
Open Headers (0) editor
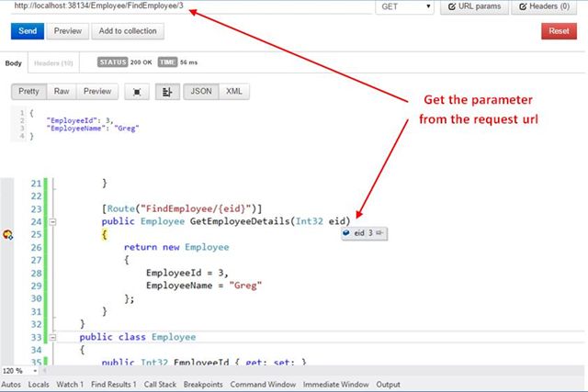pyautogui.click(x=544, y=6)
